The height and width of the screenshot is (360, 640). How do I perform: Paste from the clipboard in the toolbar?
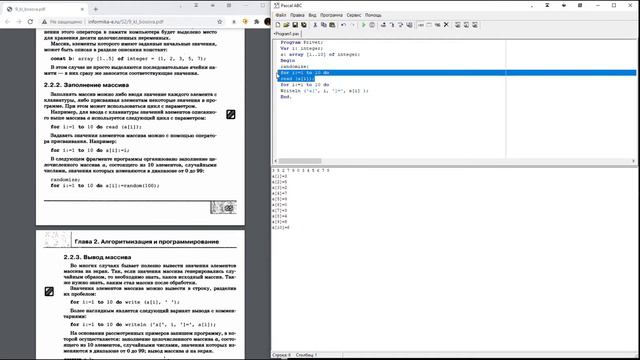(x=332, y=25)
